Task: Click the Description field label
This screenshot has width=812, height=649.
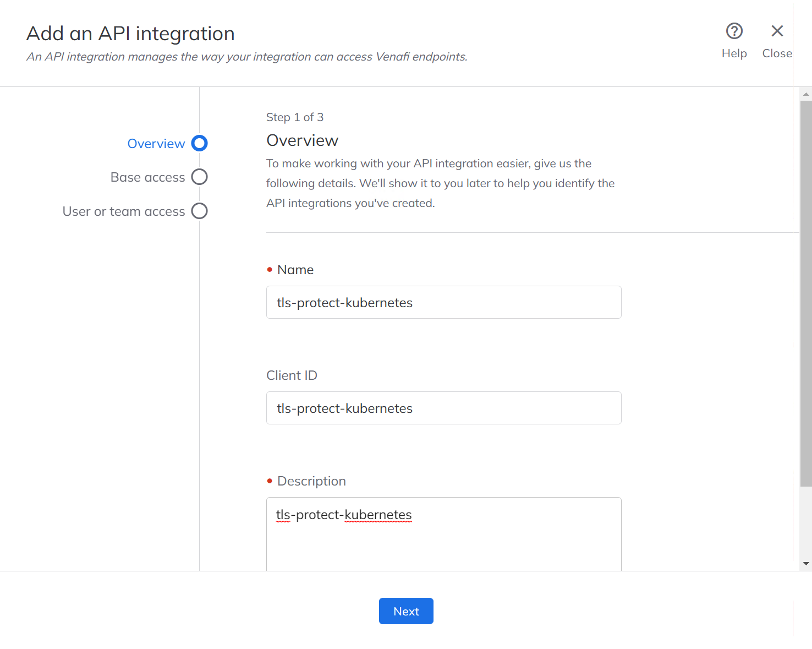Action: (311, 481)
